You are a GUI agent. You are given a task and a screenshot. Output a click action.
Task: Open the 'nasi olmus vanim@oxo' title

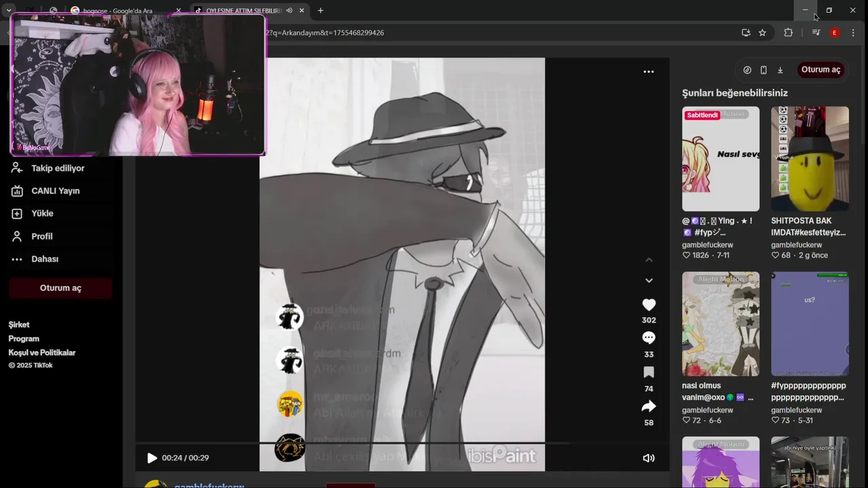coord(717,392)
